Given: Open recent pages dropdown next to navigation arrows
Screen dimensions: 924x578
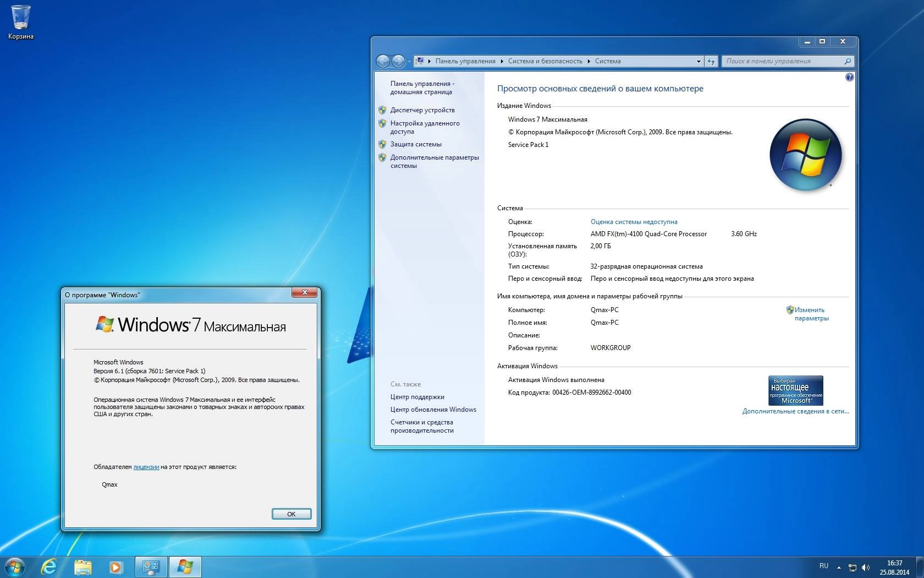Looking at the screenshot, I should 409,62.
